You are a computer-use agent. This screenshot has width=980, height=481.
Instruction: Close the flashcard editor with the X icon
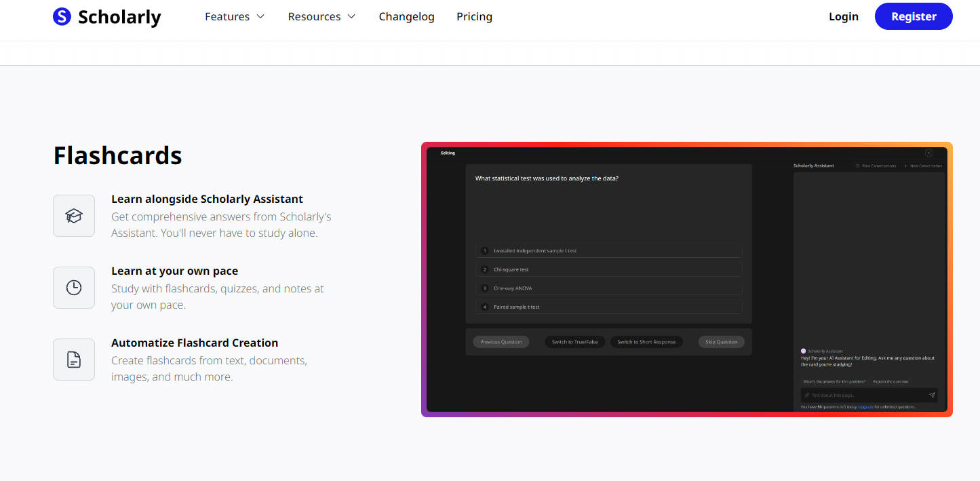(928, 153)
